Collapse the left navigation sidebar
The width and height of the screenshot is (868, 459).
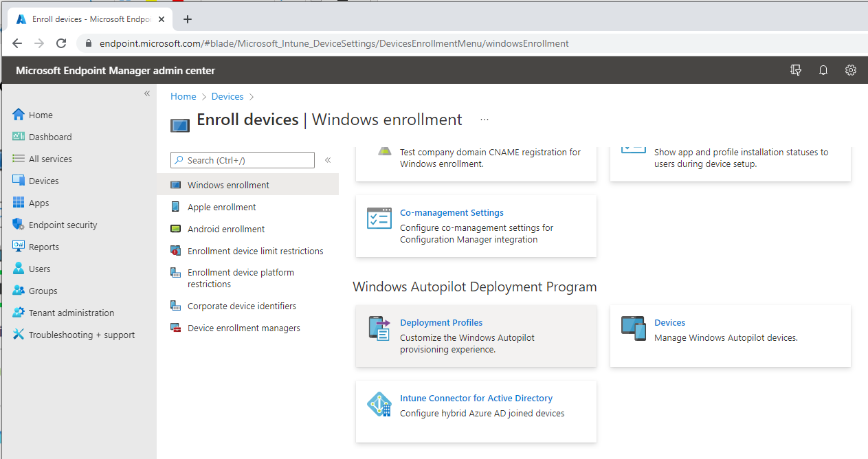pyautogui.click(x=146, y=93)
